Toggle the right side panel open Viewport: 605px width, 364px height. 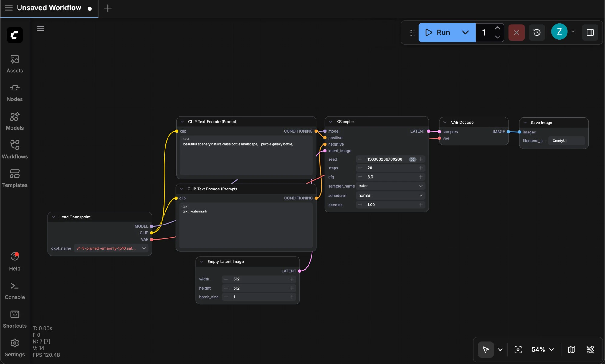[590, 32]
